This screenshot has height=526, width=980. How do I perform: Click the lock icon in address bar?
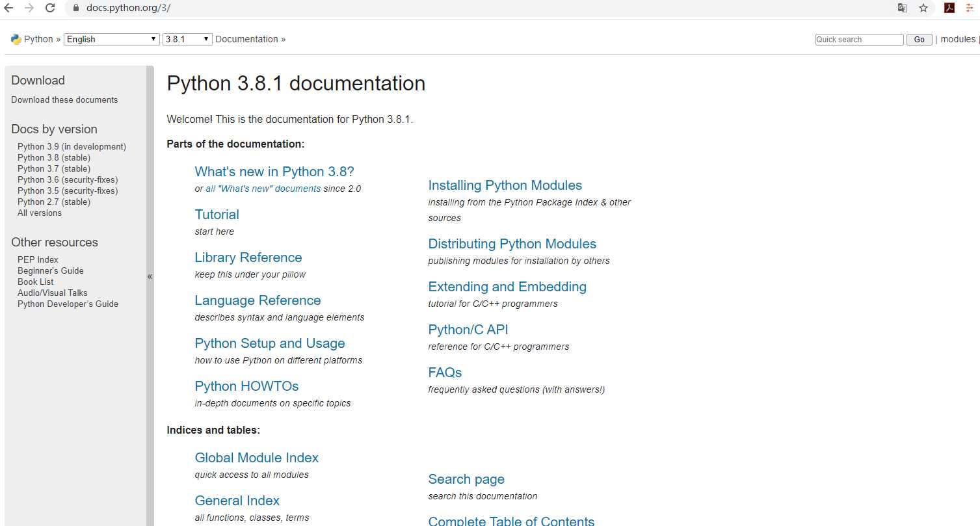click(75, 8)
